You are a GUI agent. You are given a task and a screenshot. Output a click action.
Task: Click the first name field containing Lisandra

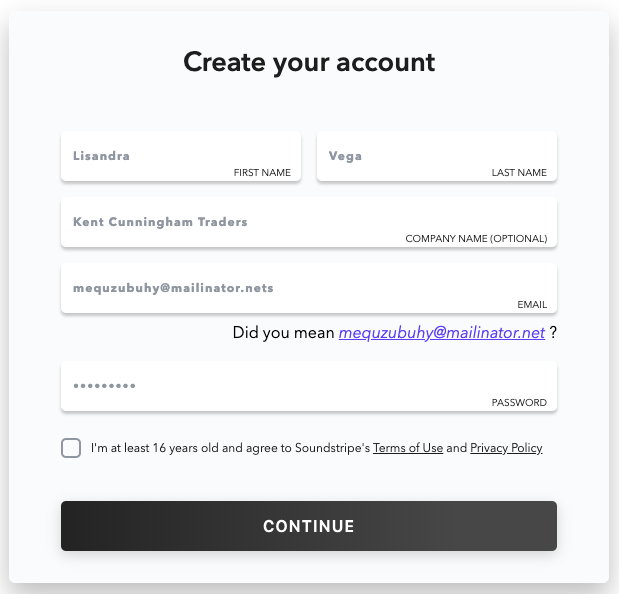coord(180,156)
